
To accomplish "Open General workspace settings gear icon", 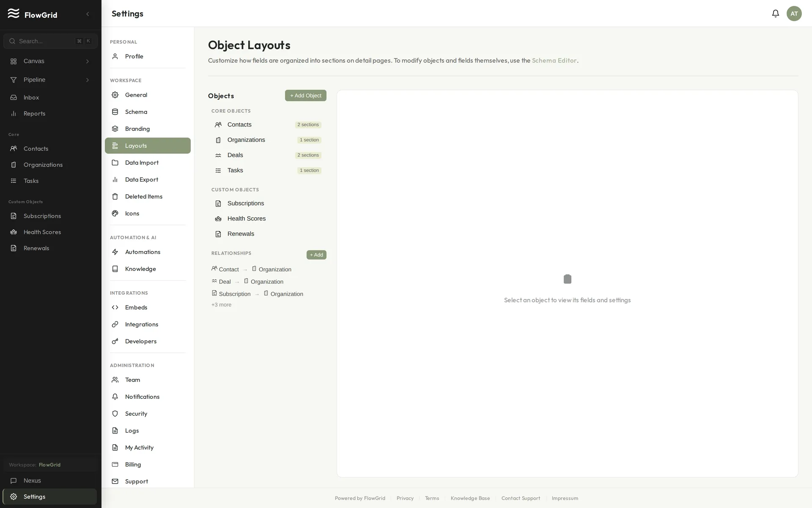I will 115,95.
